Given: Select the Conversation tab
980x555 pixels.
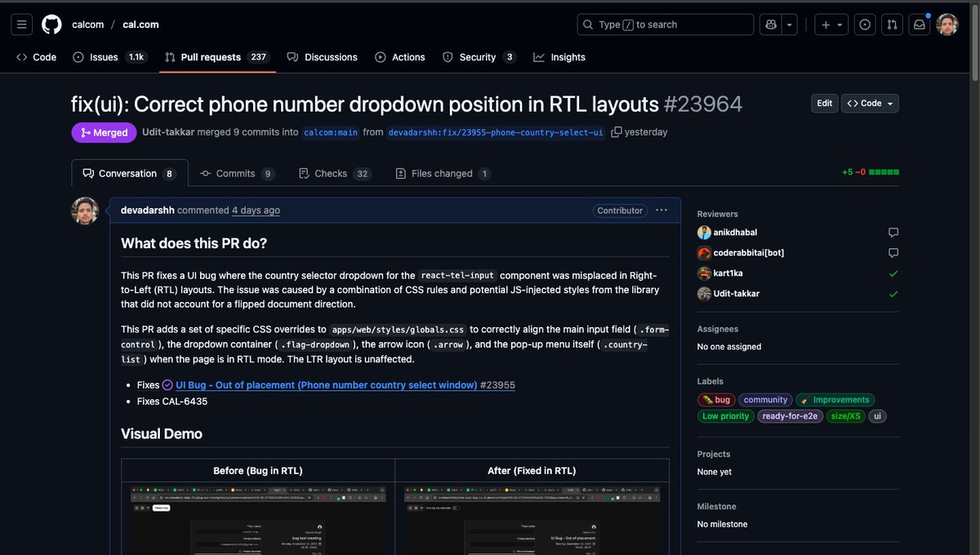Looking at the screenshot, I should (130, 173).
